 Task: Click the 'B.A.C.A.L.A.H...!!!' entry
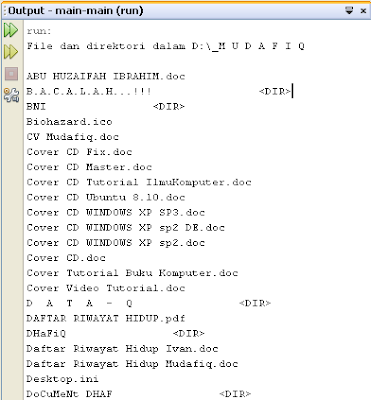(x=89, y=91)
